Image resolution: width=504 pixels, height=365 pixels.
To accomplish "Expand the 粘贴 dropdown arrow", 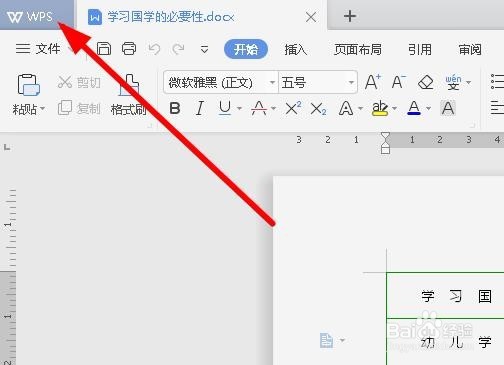I will point(42,109).
